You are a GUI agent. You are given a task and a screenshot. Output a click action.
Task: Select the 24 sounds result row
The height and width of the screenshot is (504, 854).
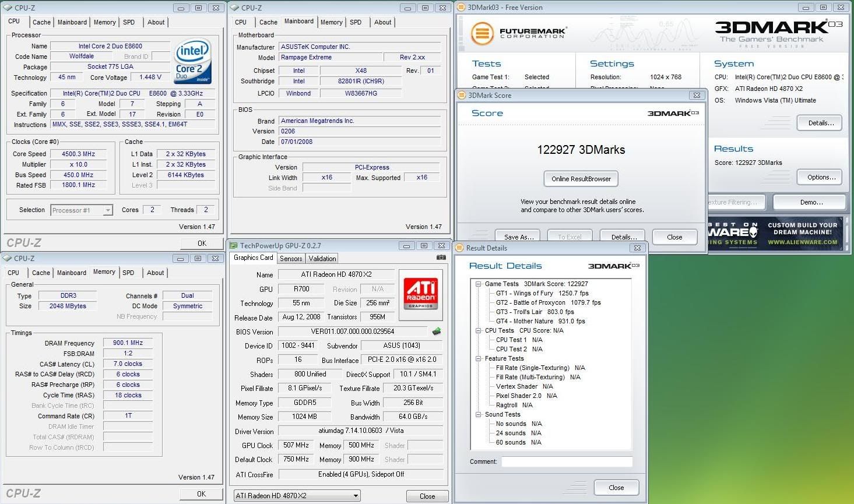tap(519, 433)
